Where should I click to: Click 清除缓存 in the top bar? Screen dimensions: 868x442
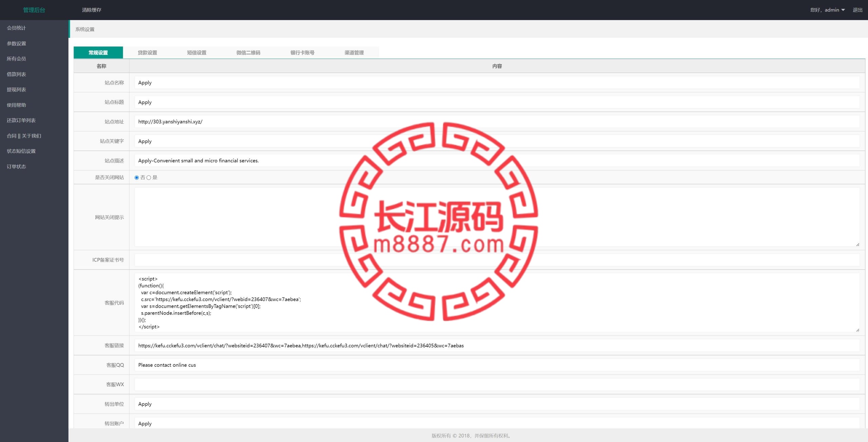(92, 10)
